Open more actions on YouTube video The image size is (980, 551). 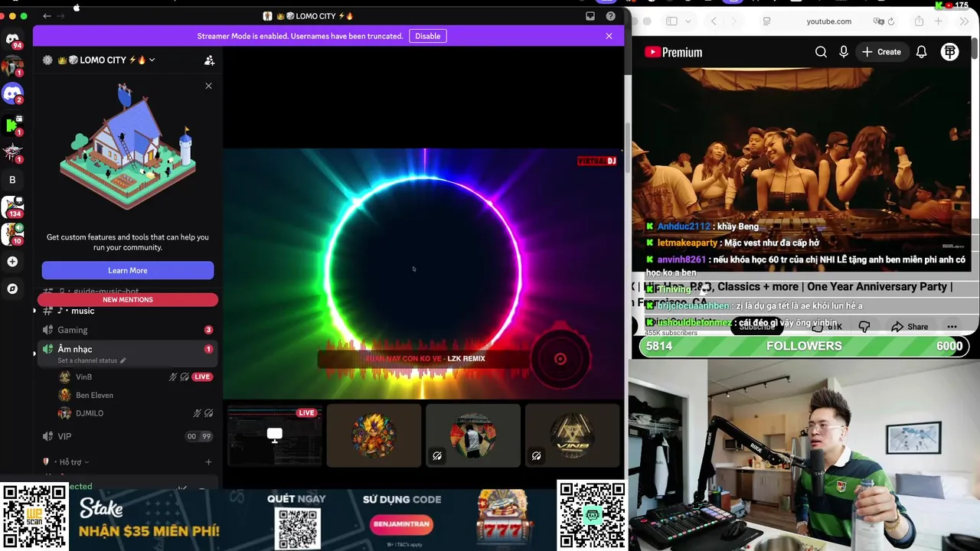coord(952,327)
